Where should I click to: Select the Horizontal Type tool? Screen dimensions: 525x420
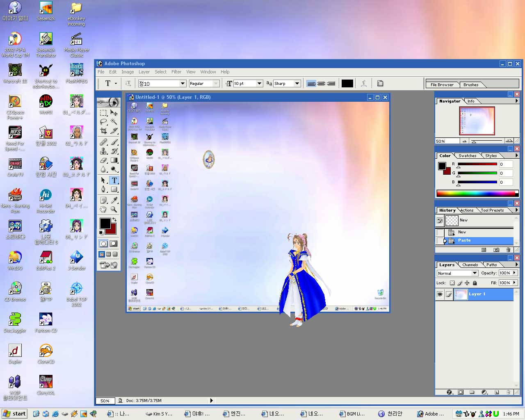[114, 180]
